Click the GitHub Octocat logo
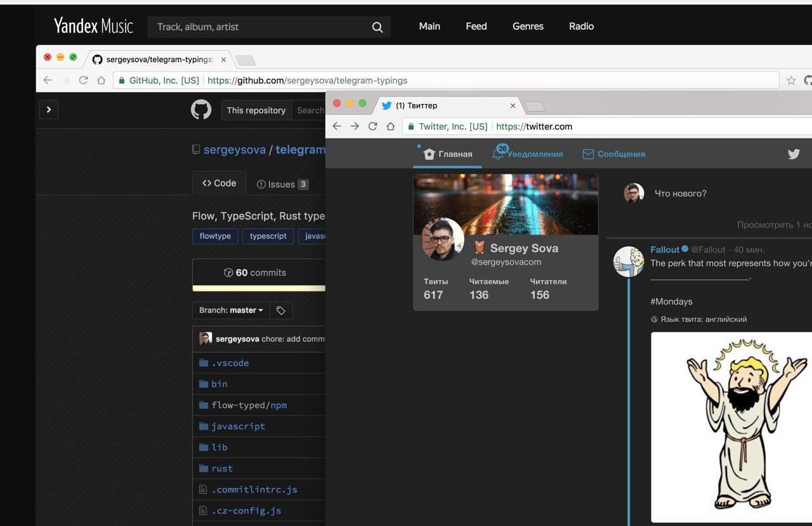Screen dimensions: 812x526 tap(201, 110)
